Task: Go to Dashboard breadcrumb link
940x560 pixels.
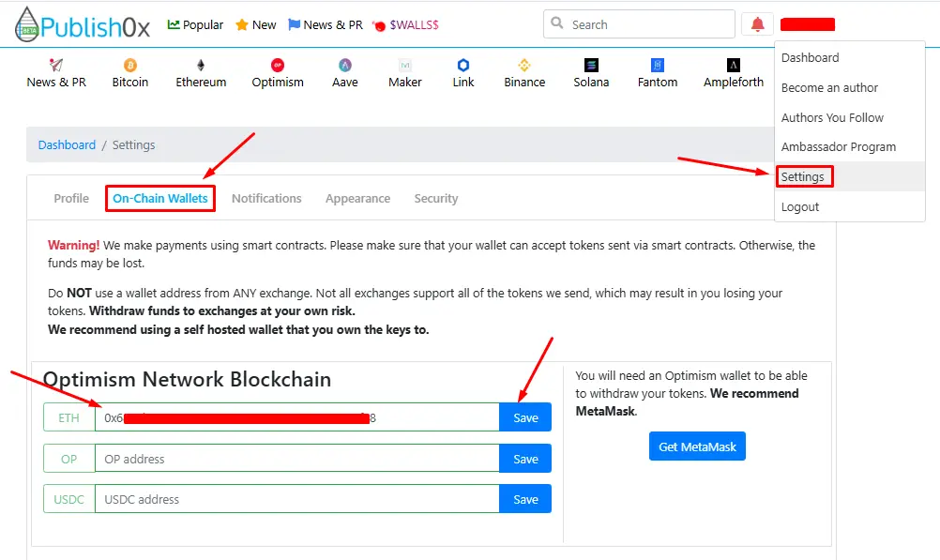Action: click(67, 145)
